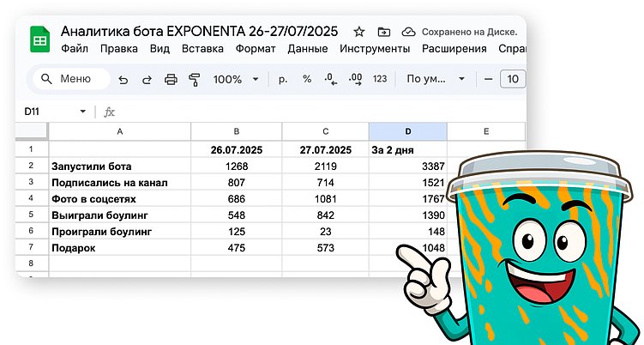Select cell За 2 дня
The height and width of the screenshot is (345, 644).
pyautogui.click(x=408, y=149)
